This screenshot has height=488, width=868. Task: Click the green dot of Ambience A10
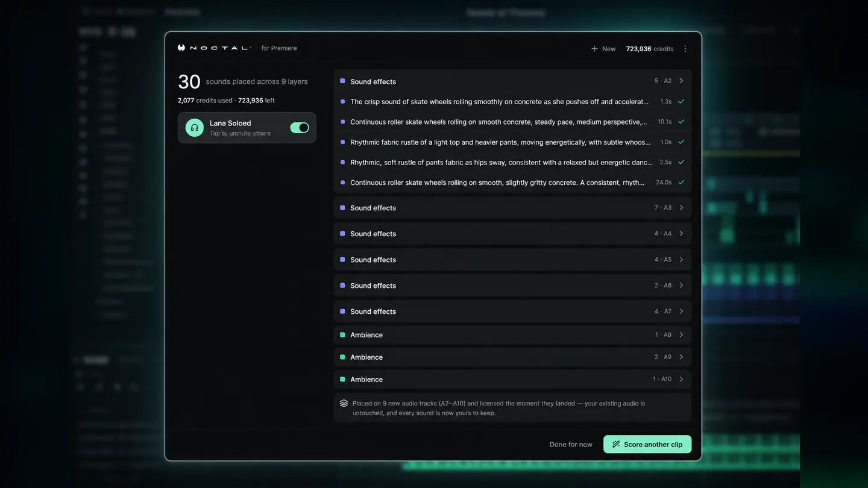tap(342, 379)
